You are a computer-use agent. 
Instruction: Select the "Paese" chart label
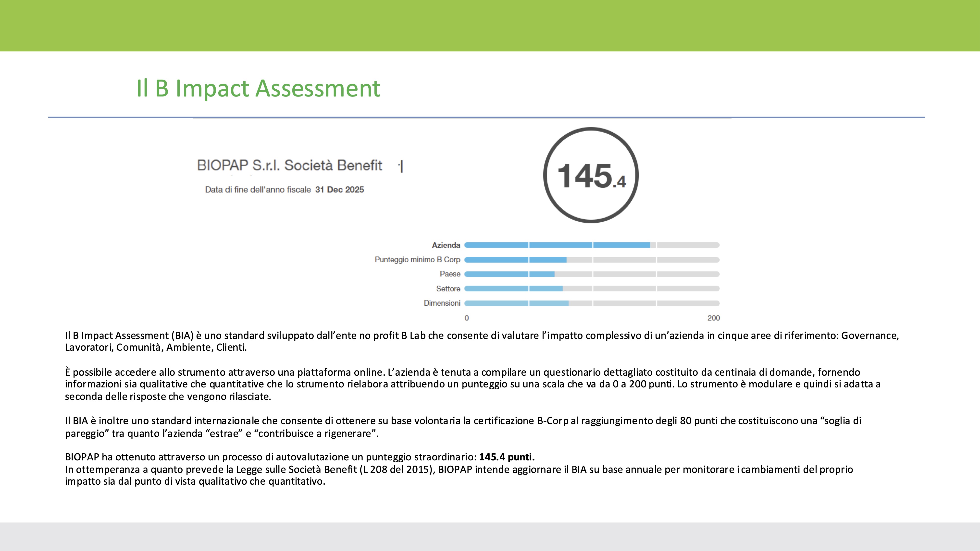tap(450, 274)
